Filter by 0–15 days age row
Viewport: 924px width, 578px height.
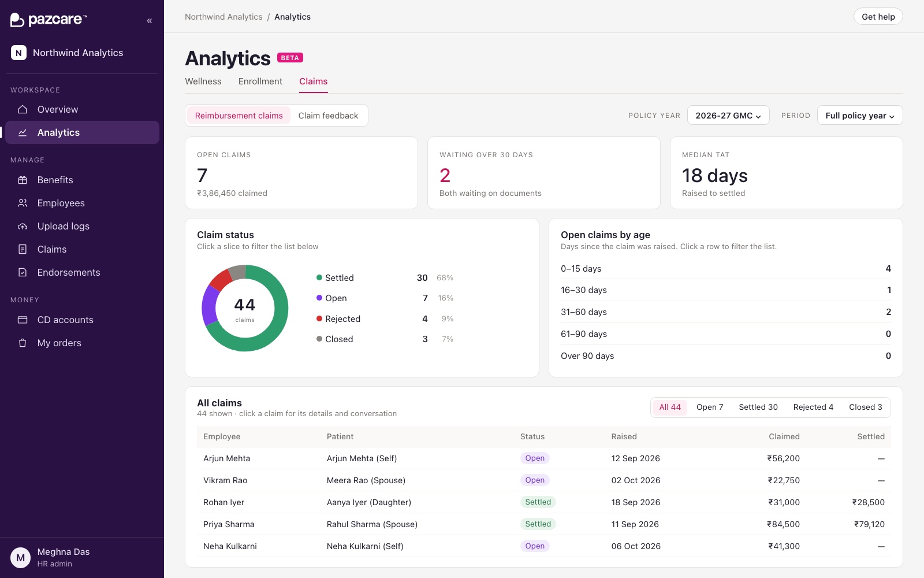coord(726,269)
